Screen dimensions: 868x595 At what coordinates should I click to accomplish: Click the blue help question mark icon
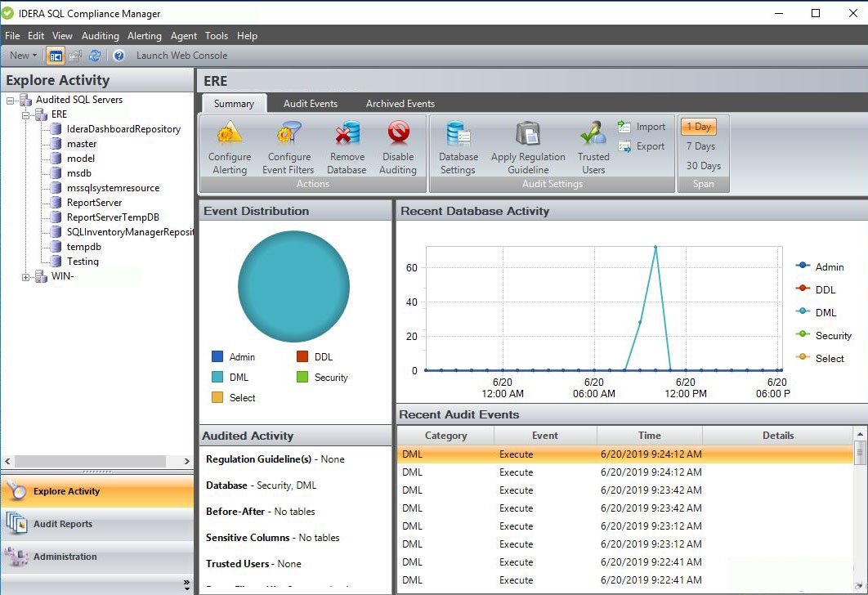(119, 56)
